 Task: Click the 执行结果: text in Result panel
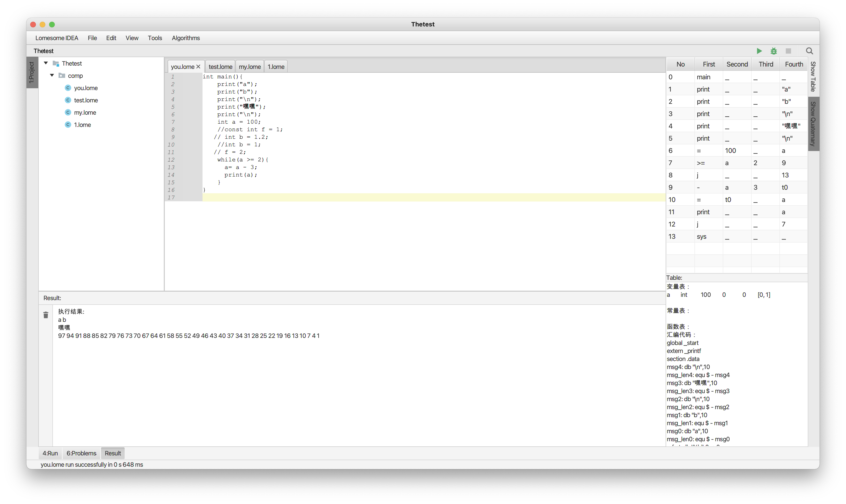[x=71, y=311]
